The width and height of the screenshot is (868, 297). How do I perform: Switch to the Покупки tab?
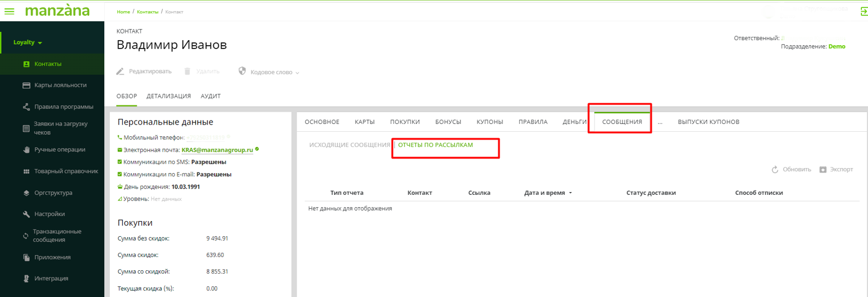404,122
